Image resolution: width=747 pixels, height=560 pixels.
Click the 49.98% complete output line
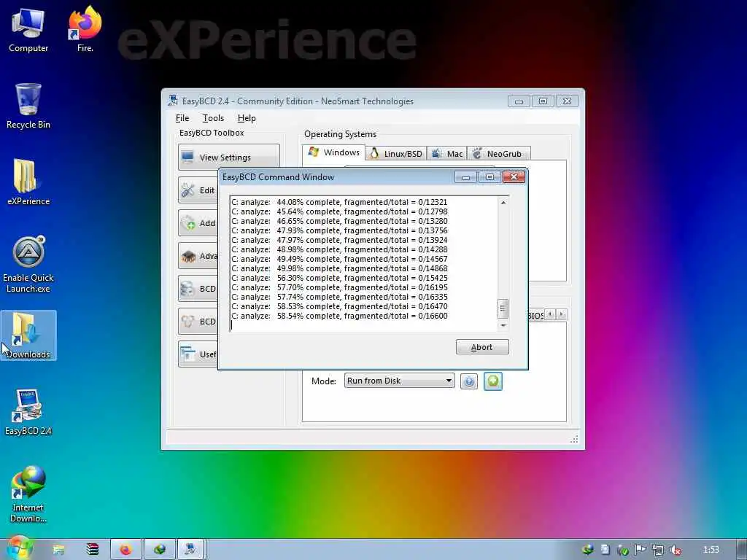point(339,268)
